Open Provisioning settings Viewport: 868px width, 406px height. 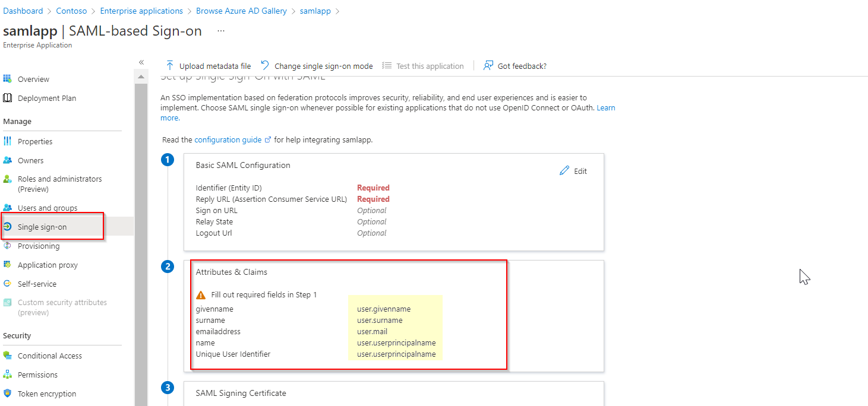[x=39, y=246]
